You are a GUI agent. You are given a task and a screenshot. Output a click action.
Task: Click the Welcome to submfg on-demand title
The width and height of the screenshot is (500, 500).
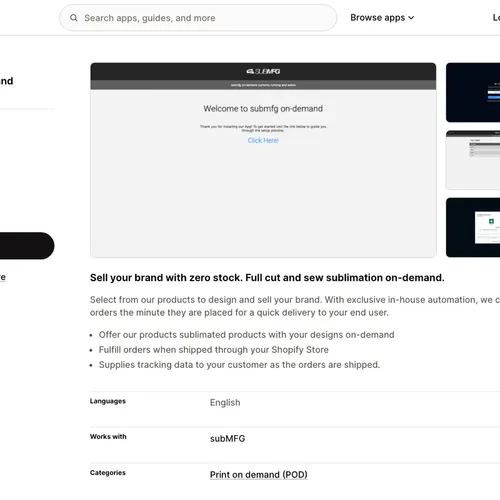(263, 109)
